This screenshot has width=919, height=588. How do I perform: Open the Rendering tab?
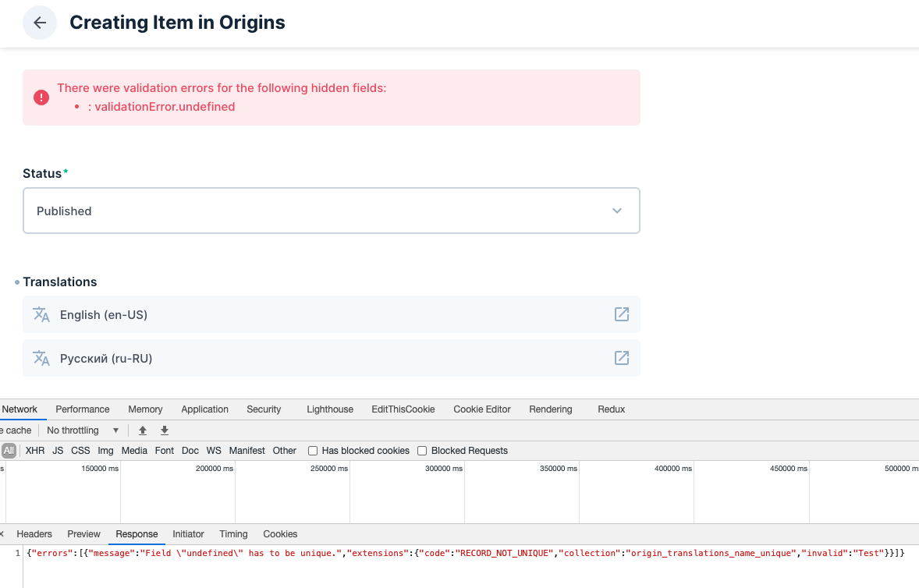click(x=550, y=409)
